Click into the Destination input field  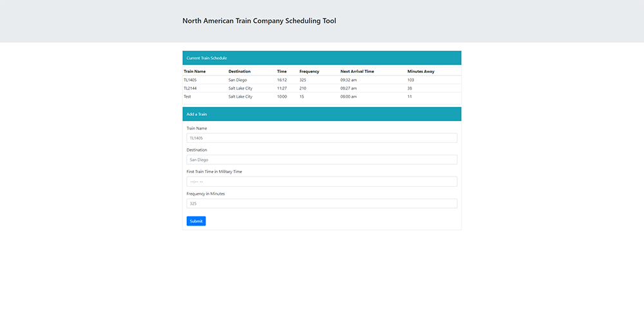pos(321,160)
